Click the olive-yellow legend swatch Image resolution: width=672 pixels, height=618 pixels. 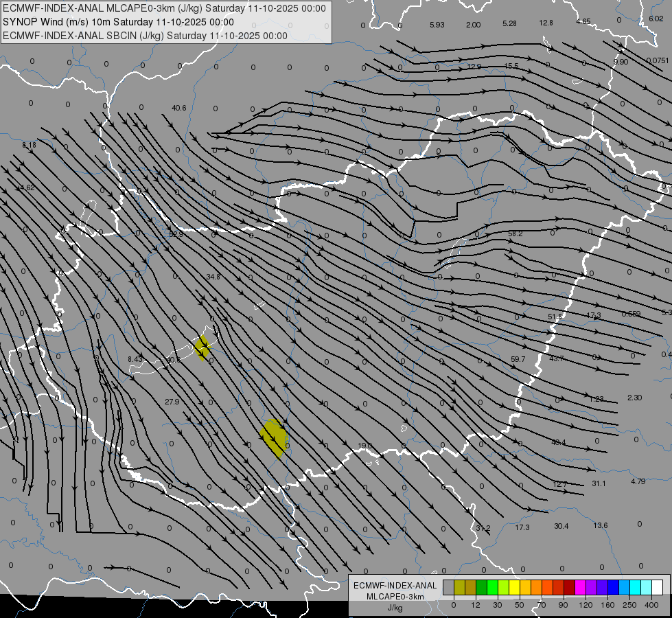pyautogui.click(x=459, y=587)
